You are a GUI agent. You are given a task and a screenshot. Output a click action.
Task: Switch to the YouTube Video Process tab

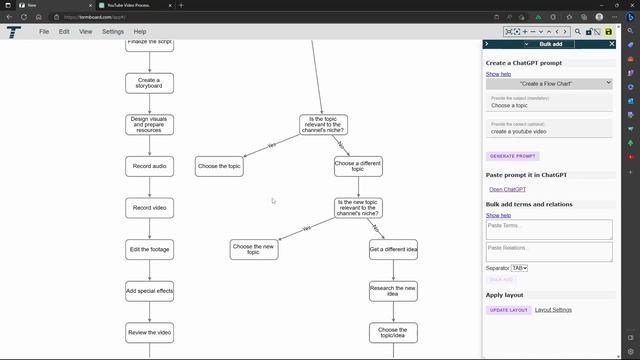click(135, 5)
